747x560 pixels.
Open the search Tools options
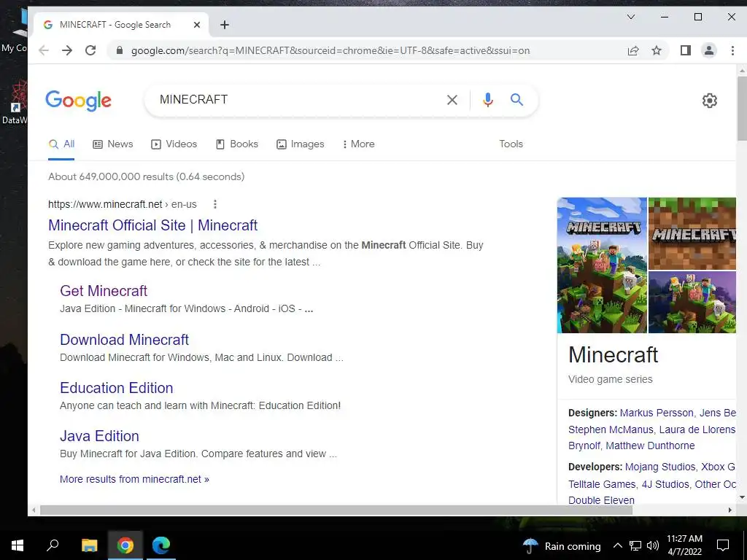(x=511, y=144)
